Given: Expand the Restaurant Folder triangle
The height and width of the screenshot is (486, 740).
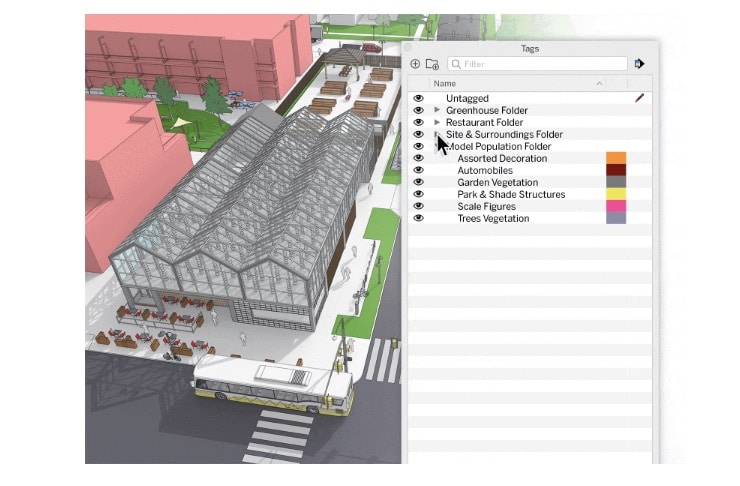Looking at the screenshot, I should click(x=437, y=122).
